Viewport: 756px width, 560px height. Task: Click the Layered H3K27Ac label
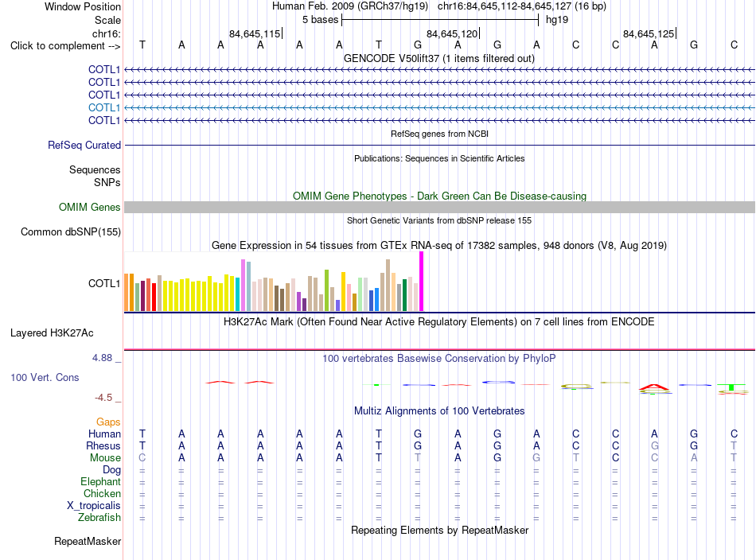[x=52, y=333]
